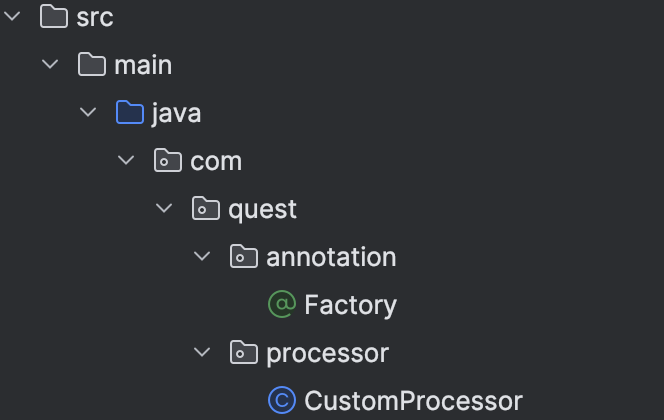Click the annotation package icon

click(244, 257)
